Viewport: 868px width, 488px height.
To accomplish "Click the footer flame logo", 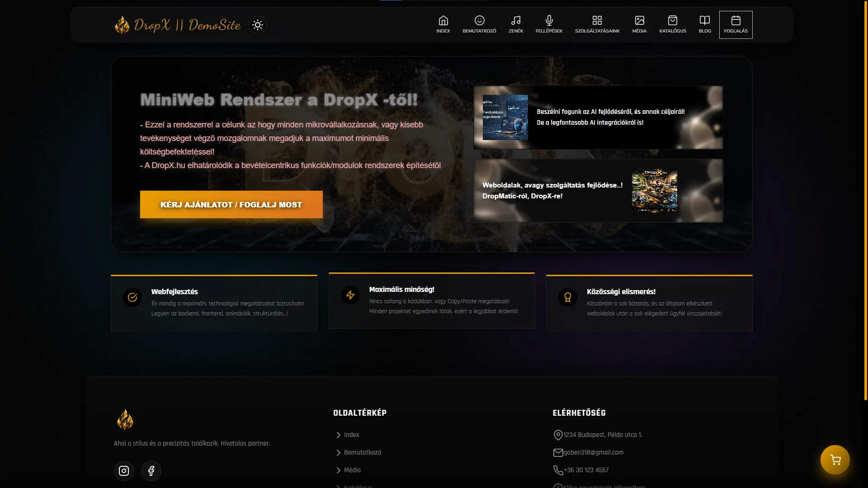I will [x=125, y=419].
